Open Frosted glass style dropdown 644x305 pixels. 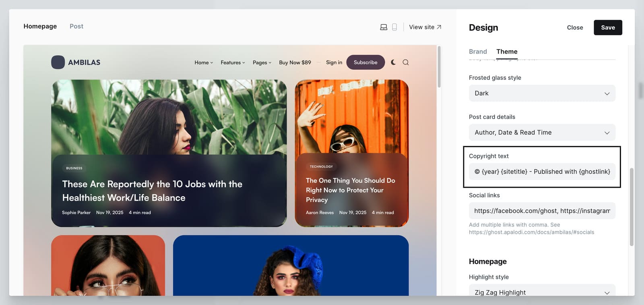542,93
